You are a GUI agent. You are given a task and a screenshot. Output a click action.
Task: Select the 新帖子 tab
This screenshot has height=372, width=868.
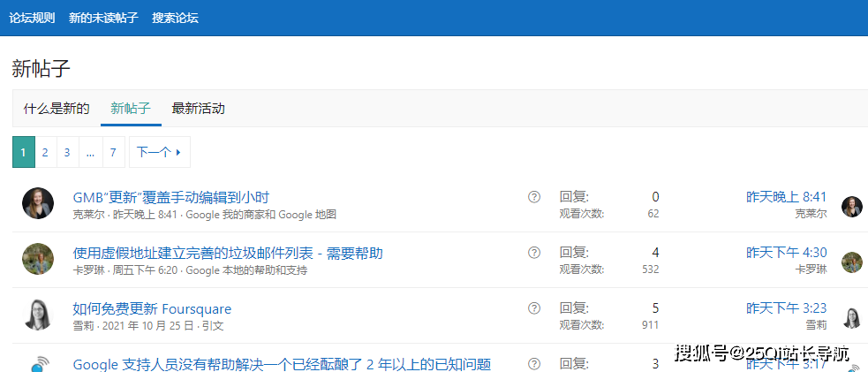pyautogui.click(x=131, y=109)
